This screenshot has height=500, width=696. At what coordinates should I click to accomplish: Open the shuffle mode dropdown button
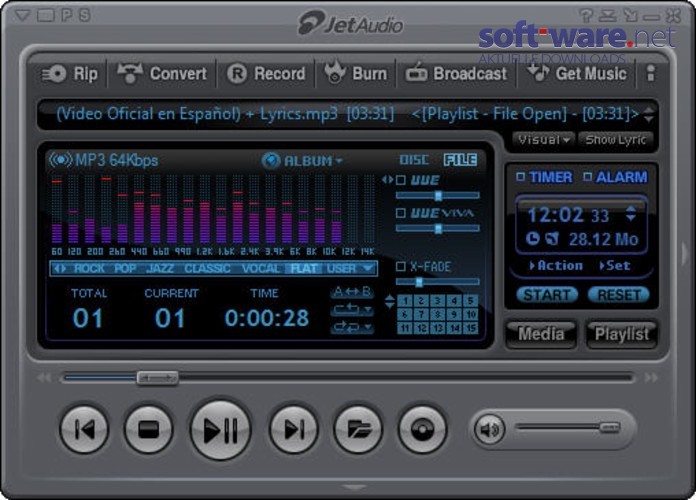[352, 327]
